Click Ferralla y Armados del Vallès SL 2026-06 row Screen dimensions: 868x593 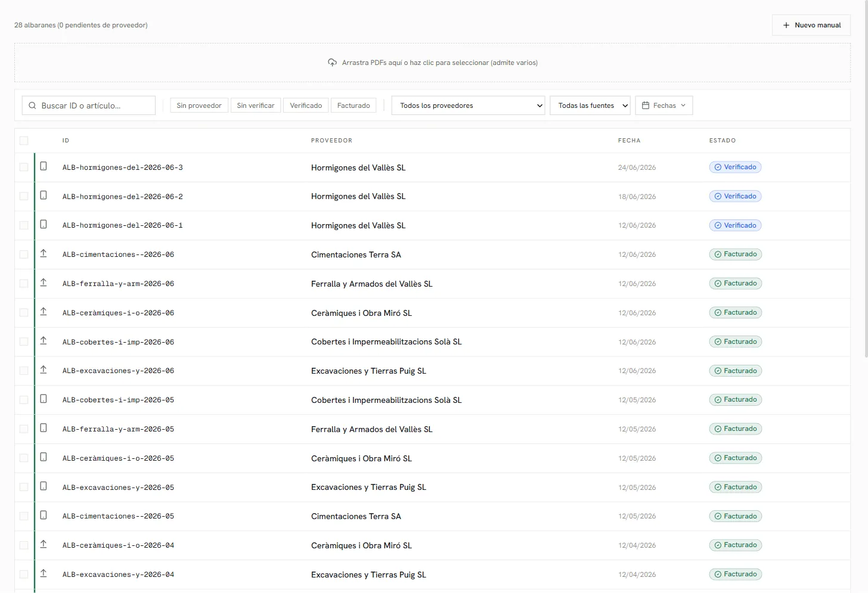pos(371,284)
